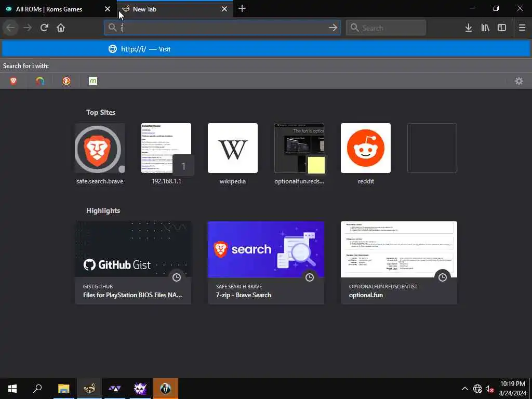Open the home page button
This screenshot has height=399, width=532.
61,28
